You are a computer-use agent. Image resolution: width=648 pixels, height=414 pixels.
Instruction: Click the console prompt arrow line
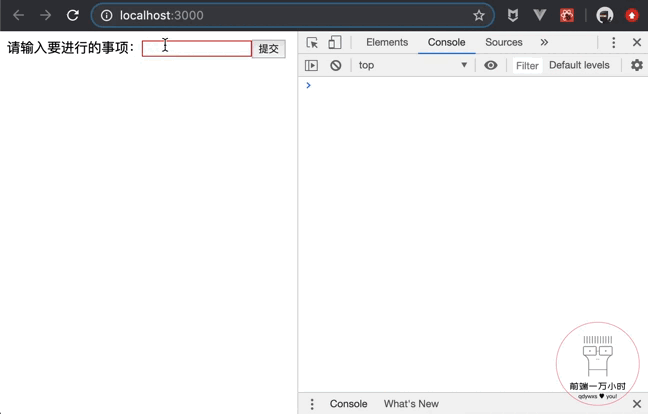(473, 85)
